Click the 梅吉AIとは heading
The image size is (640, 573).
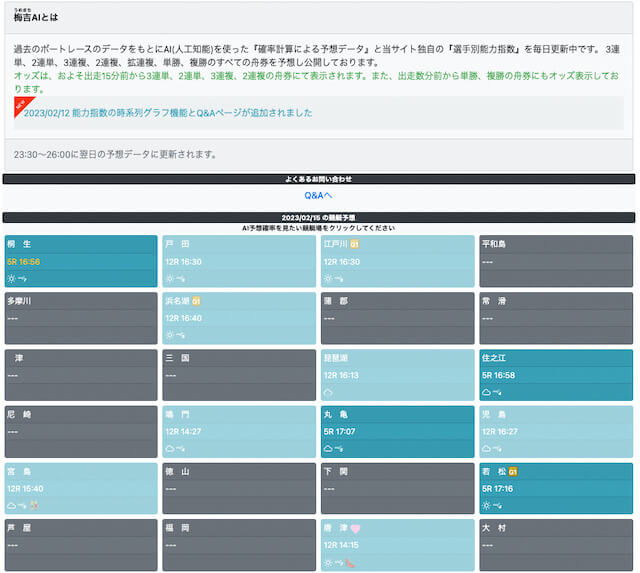[x=36, y=17]
